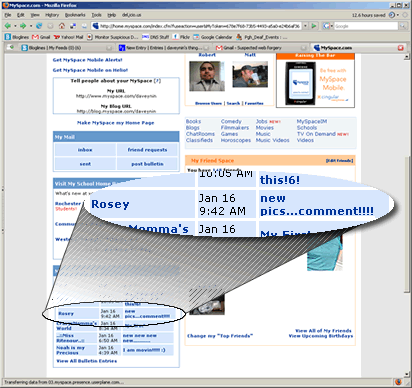Switch to the New Entry Entries tab
This screenshot has height=388, width=412.
(x=165, y=48)
